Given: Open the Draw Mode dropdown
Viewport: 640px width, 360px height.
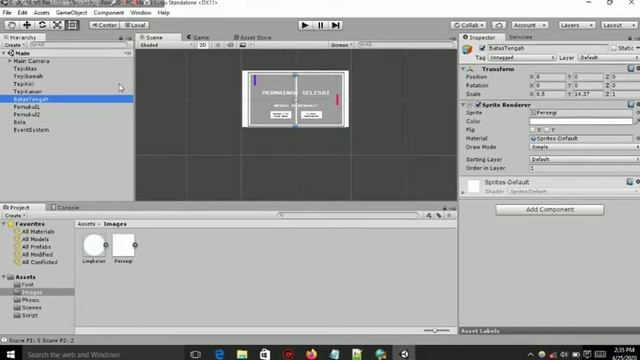Looking at the screenshot, I should coord(584,147).
